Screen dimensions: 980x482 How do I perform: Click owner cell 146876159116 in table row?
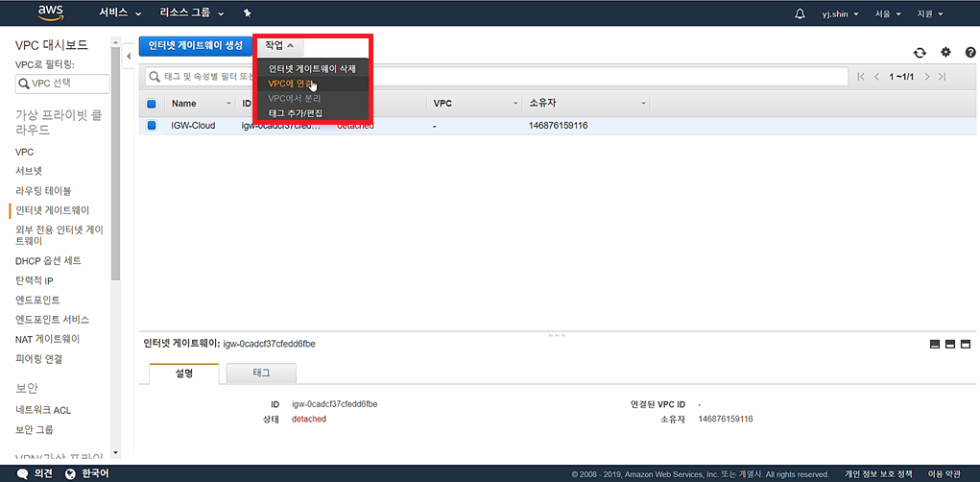click(558, 126)
